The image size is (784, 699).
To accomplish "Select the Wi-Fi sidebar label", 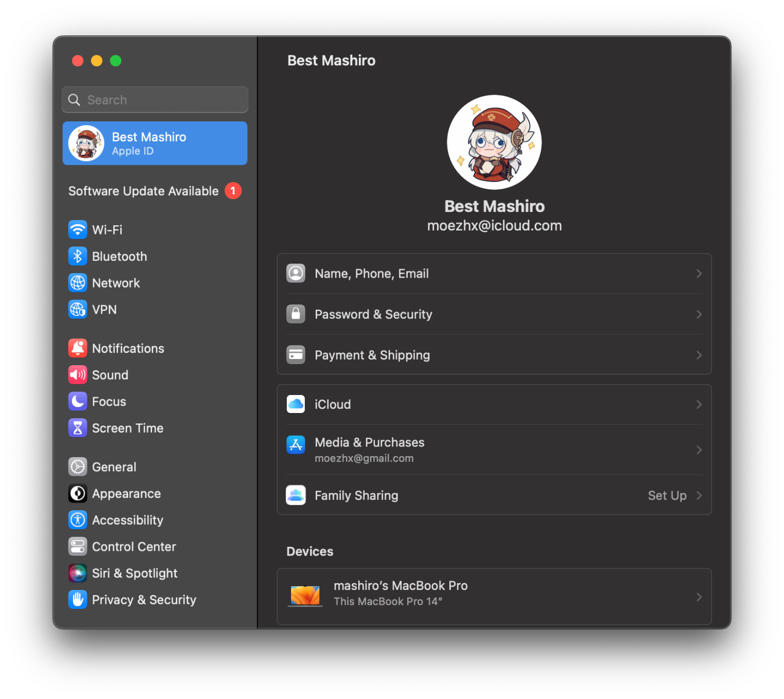I will click(107, 230).
